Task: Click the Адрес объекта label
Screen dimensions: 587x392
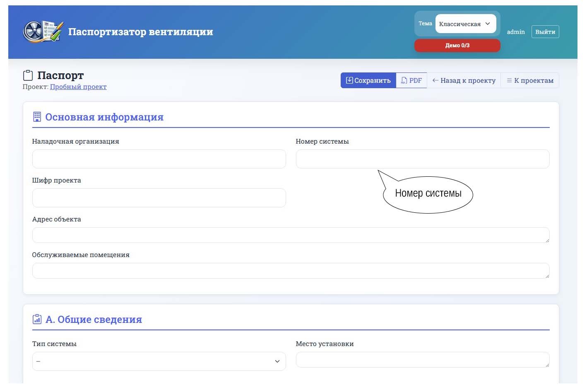Action: (x=57, y=219)
